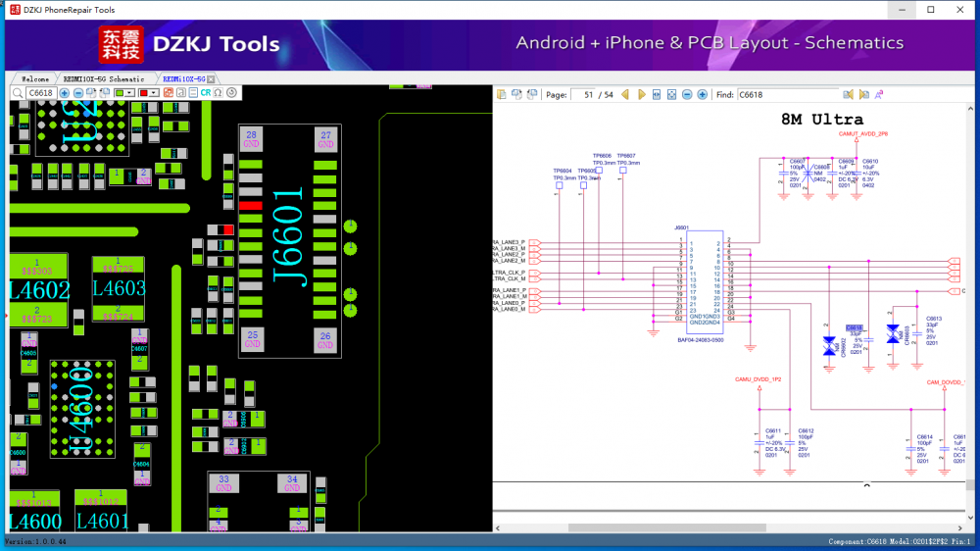This screenshot has width=980, height=551.
Task: Click the red highlighted pad on J6601
Action: tap(251, 206)
